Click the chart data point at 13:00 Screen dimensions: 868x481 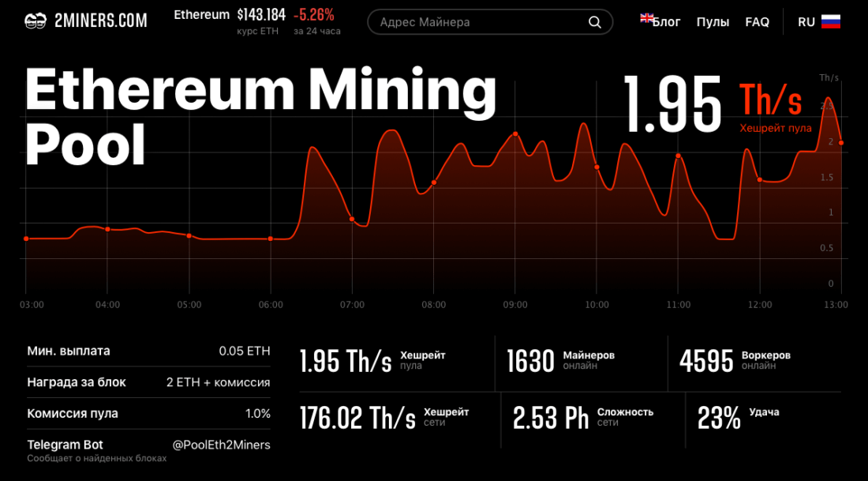pos(841,143)
